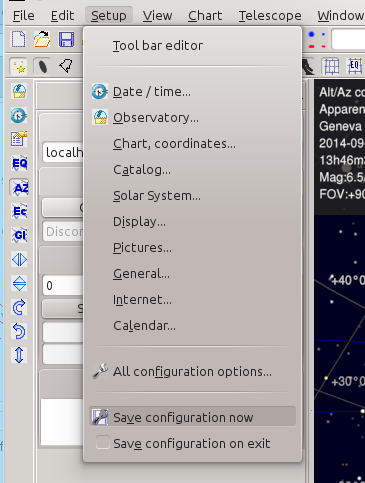Click the bell-shaped outline toolbar icon
This screenshot has height=483, width=365.
click(x=66, y=66)
